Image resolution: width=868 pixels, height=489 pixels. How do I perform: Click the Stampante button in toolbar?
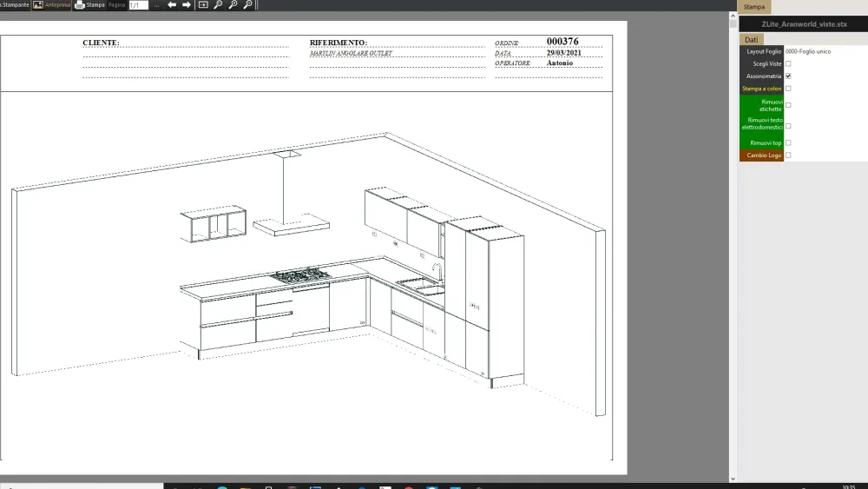click(15, 5)
